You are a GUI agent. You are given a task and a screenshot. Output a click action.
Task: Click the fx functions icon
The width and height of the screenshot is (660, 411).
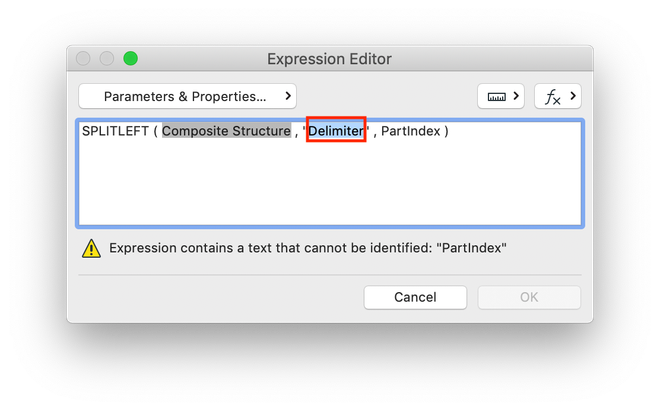551,97
